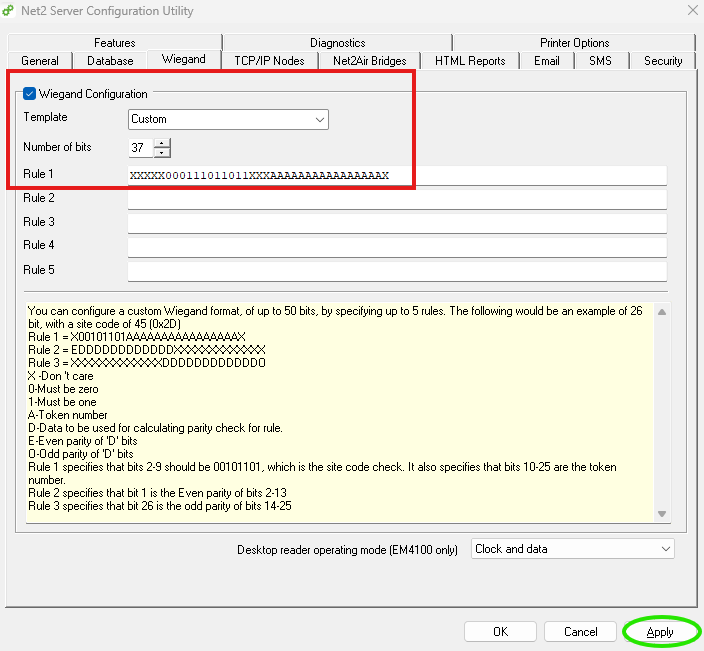Image resolution: width=704 pixels, height=651 pixels.
Task: Click the Rule 2 input field
Action: tap(397, 199)
